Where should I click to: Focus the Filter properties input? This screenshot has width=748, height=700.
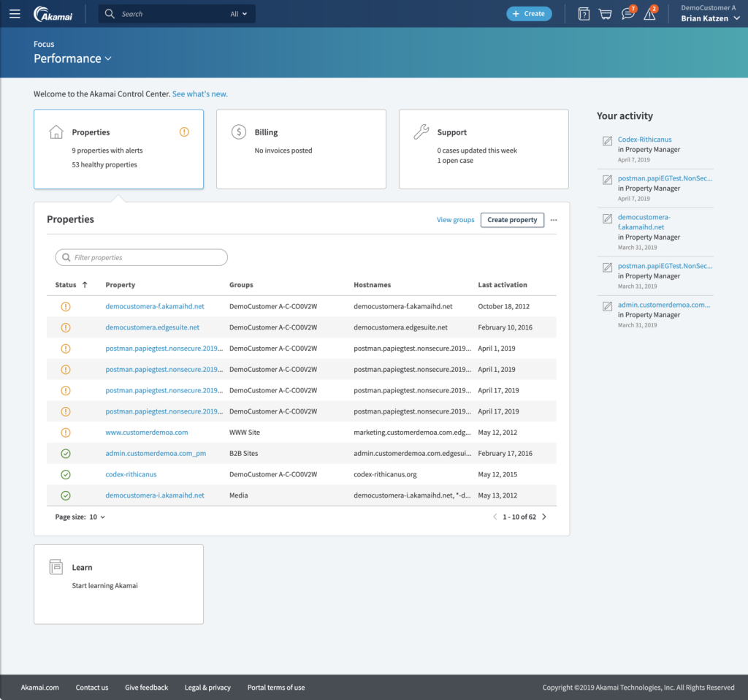click(141, 258)
